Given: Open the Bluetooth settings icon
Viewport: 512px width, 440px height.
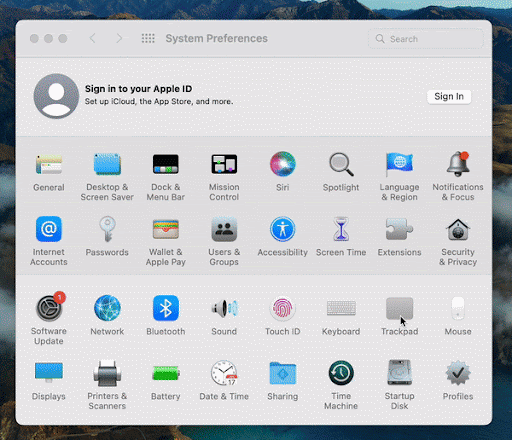Looking at the screenshot, I should [166, 308].
